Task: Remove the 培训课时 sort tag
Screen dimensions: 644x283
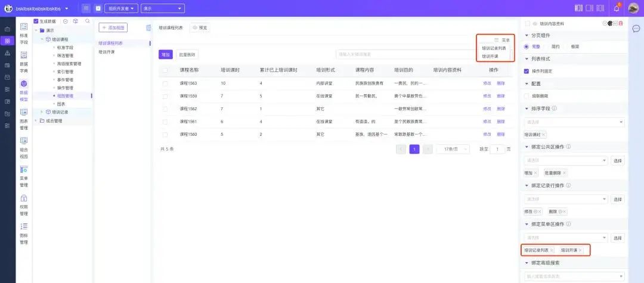Action: (543, 135)
